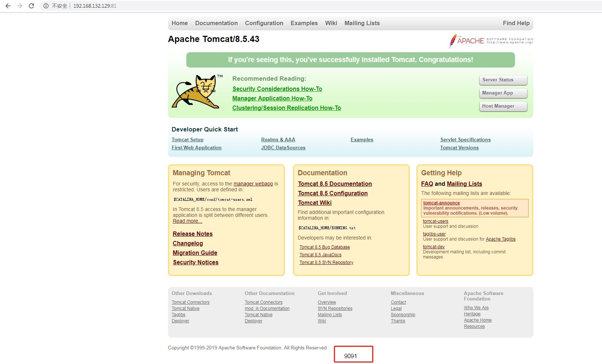Open Contact under Miscellaneous
Image resolution: width=602 pixels, height=364 pixels.
(x=398, y=302)
